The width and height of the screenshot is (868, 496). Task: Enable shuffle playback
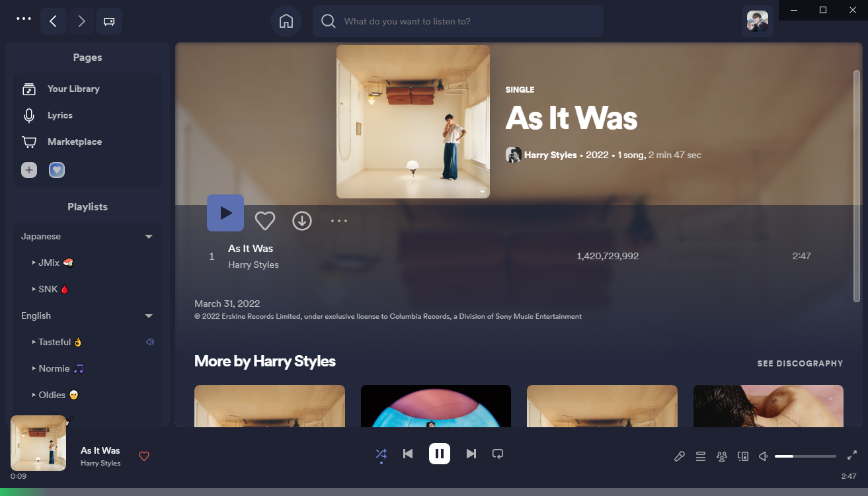[381, 454]
